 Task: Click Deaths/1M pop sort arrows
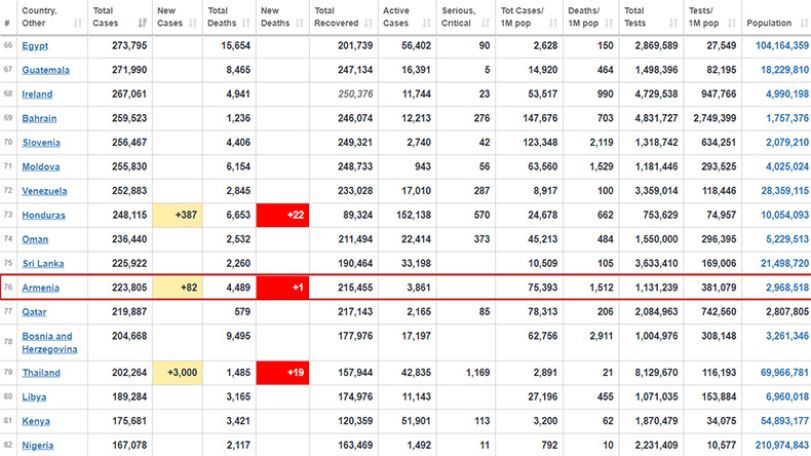609,23
